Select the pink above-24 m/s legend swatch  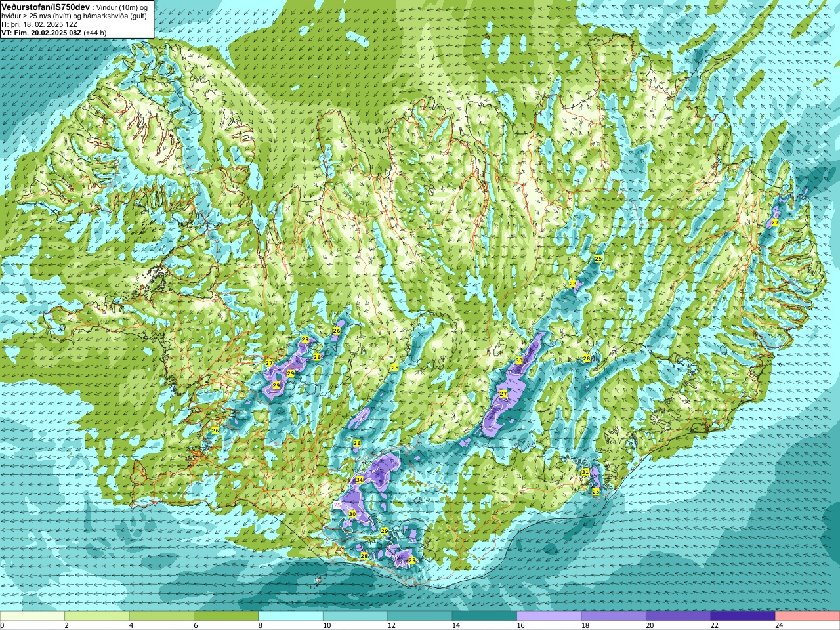pyautogui.click(x=808, y=616)
